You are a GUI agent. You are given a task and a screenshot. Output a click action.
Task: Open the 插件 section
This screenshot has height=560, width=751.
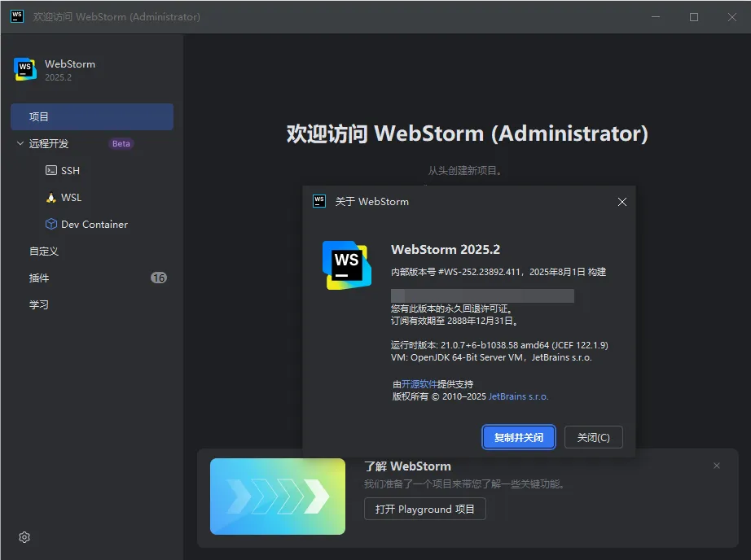pyautogui.click(x=39, y=278)
